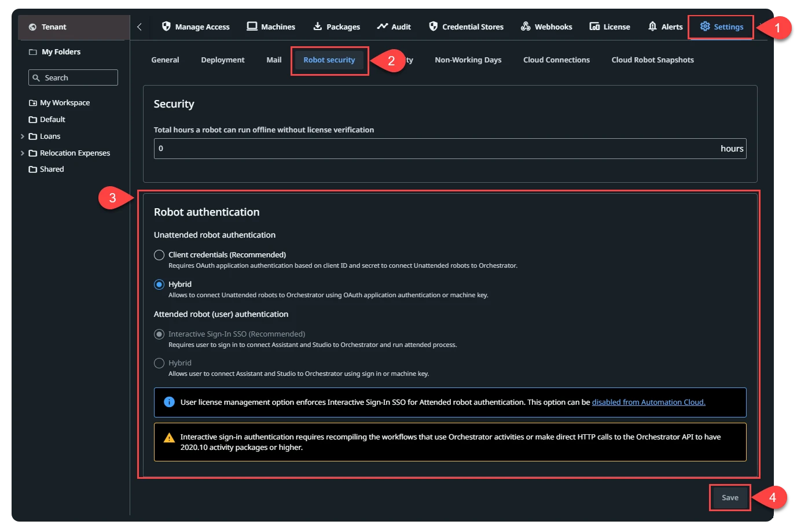This screenshot has width=797, height=532.
Task: Click the yellow warning triangle icon
Action: 169,438
